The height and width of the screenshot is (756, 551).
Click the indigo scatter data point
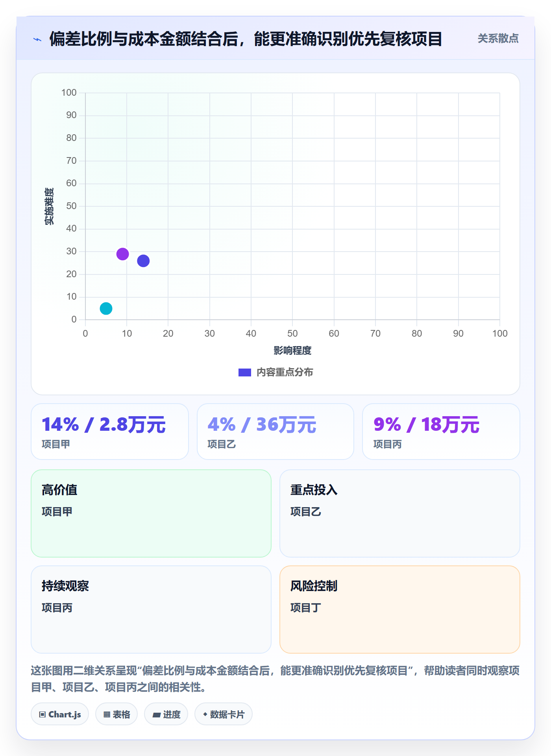[x=143, y=261]
